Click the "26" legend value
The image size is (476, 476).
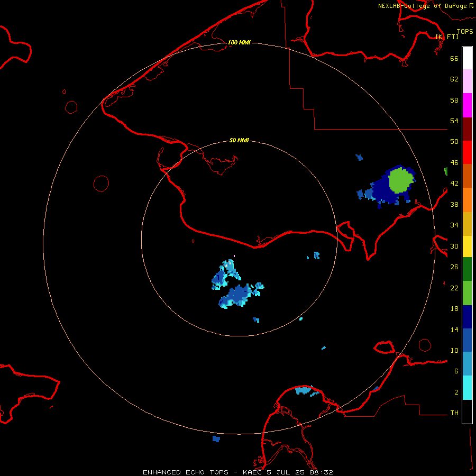454,267
